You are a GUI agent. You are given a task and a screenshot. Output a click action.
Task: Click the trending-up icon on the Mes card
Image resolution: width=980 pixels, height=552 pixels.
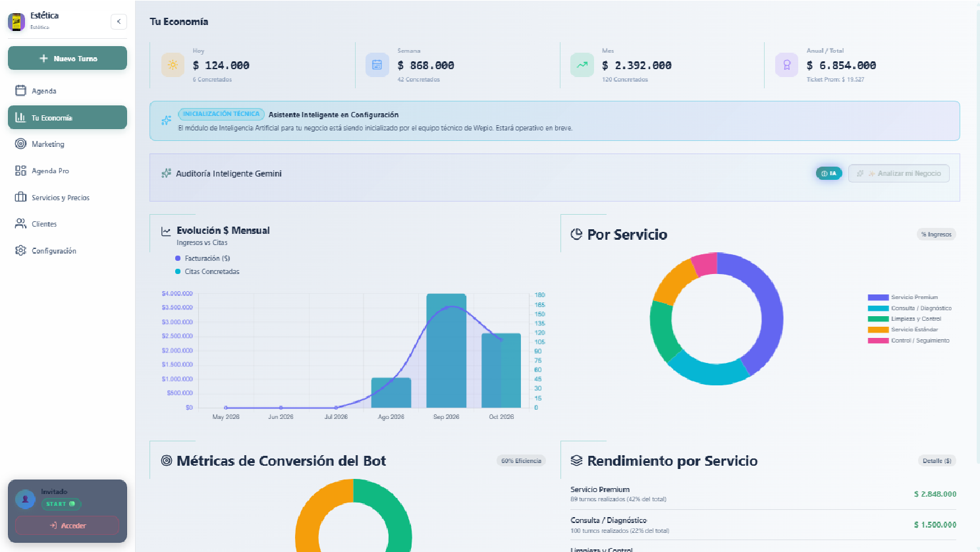pyautogui.click(x=582, y=65)
